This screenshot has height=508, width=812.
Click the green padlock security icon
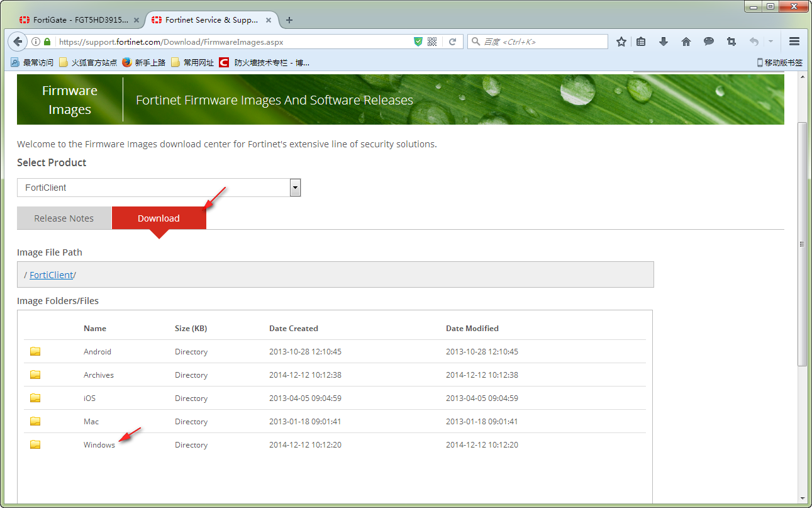[47, 42]
